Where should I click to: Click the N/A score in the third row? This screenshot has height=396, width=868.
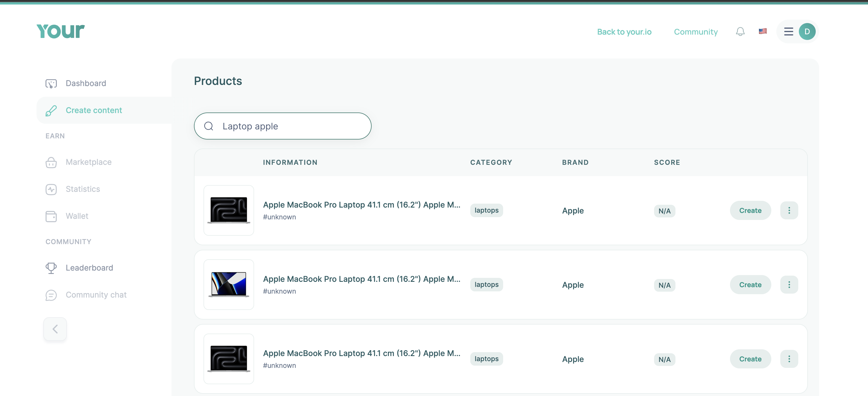[664, 360]
